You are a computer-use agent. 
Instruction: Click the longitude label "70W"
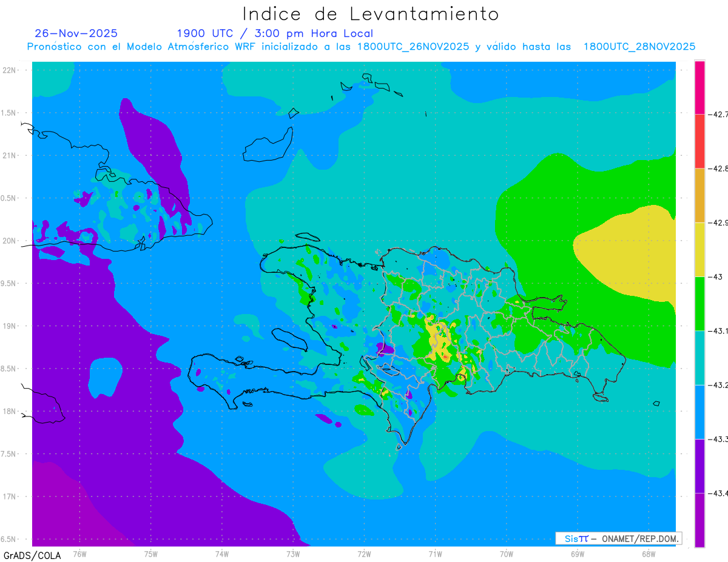click(x=506, y=554)
